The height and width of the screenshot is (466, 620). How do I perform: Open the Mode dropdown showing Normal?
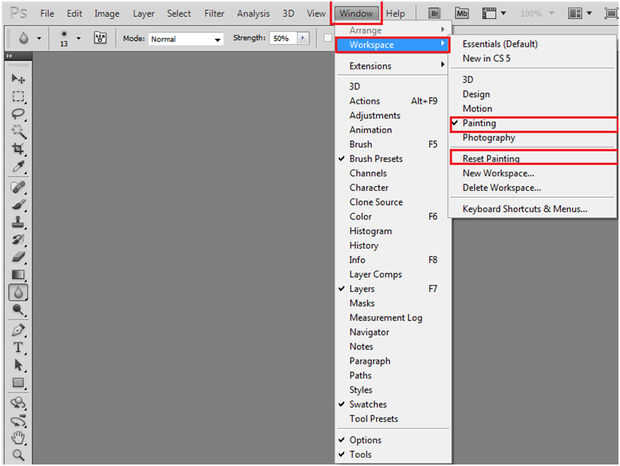pyautogui.click(x=186, y=39)
